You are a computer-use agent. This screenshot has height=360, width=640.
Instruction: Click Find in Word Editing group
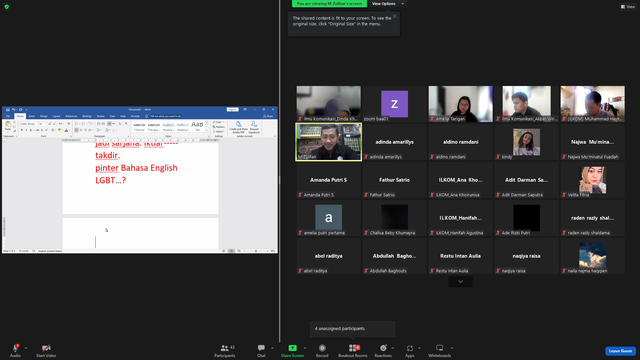tap(218, 122)
